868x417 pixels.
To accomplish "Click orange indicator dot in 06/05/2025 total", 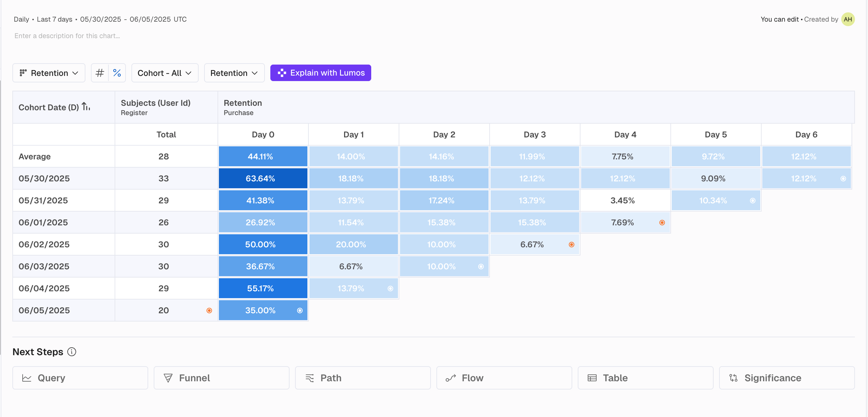I will point(209,311).
